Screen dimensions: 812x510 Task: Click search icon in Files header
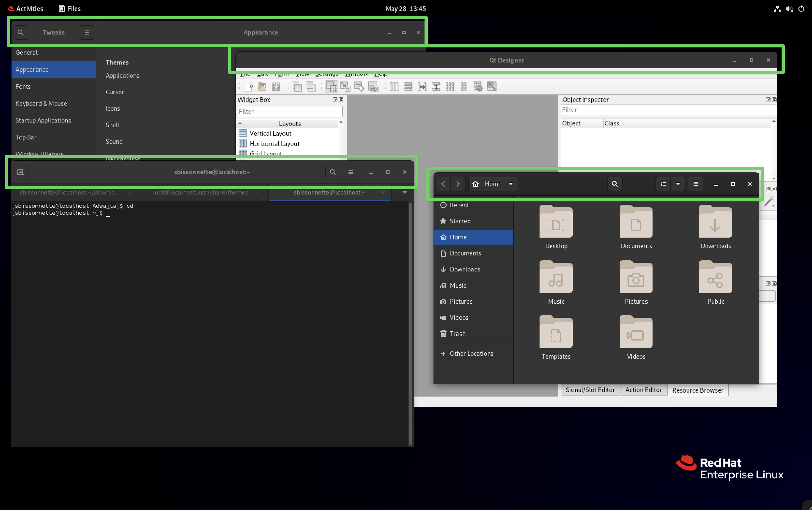click(614, 184)
